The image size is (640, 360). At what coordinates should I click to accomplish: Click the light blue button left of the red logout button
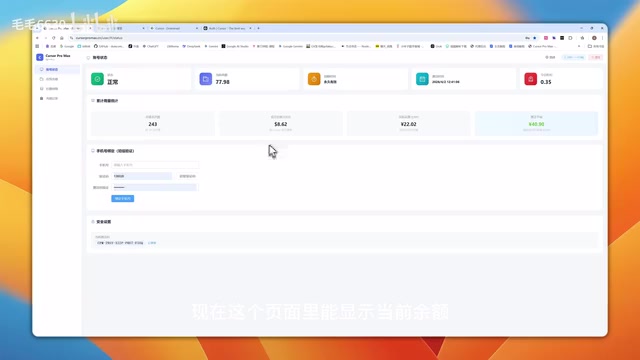pyautogui.click(x=574, y=57)
